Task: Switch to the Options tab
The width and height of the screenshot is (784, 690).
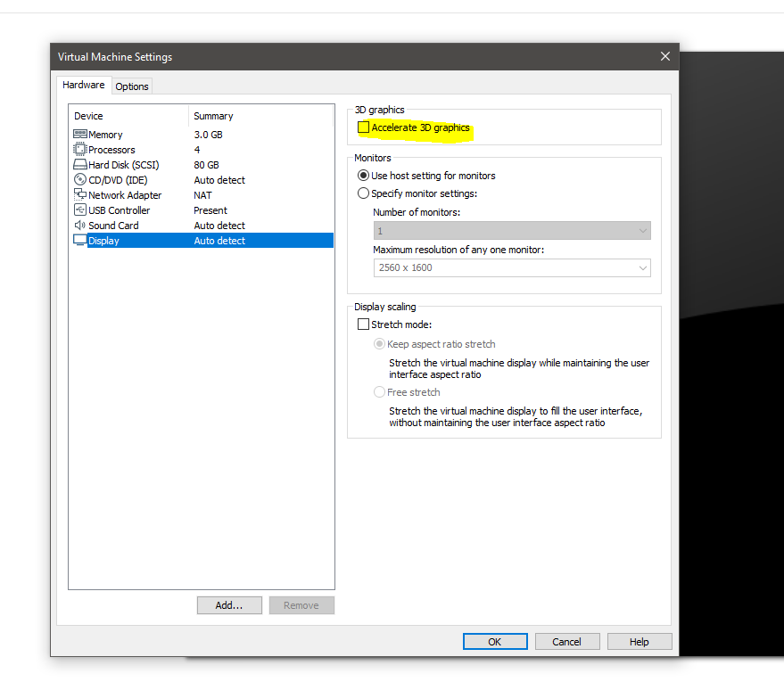Action: tap(132, 86)
